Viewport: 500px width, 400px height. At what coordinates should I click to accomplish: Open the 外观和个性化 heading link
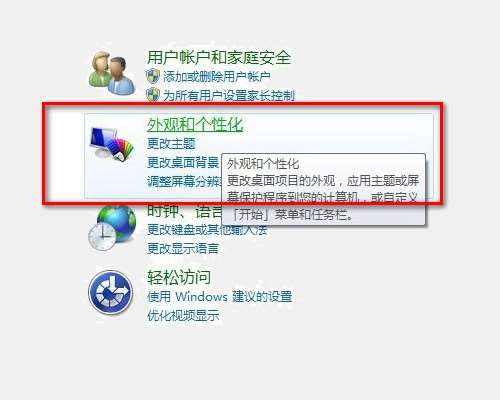pyautogui.click(x=195, y=124)
